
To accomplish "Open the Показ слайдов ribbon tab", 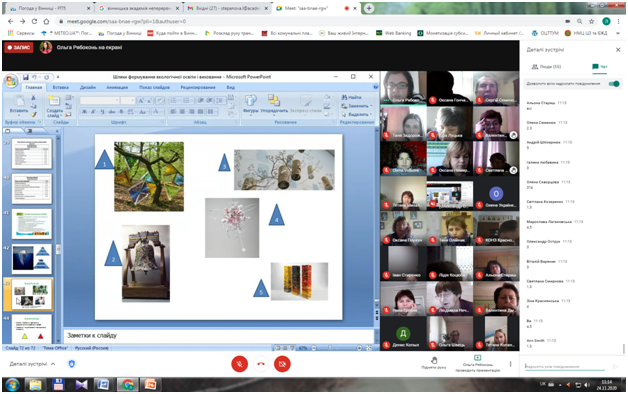I will (154, 87).
